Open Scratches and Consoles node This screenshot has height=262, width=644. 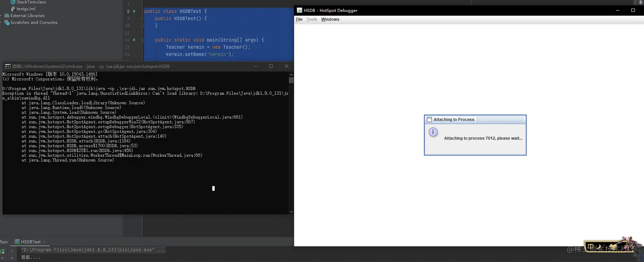tap(34, 22)
